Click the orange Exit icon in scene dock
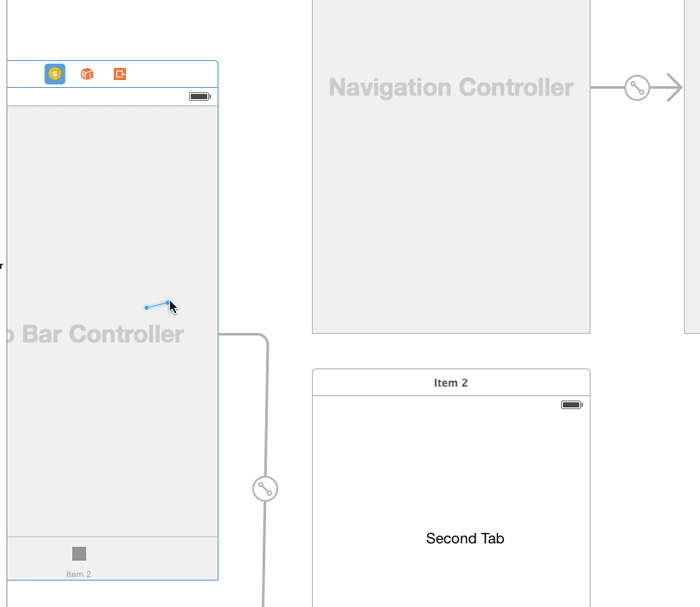 coord(120,74)
